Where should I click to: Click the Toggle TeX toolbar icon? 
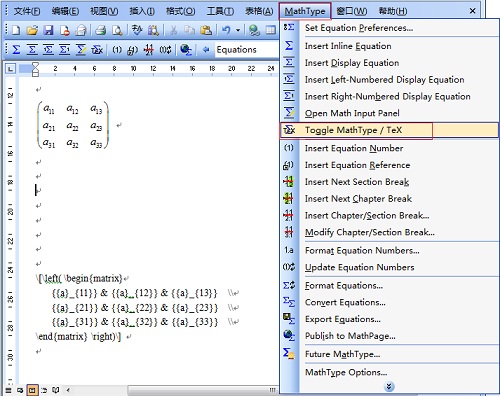pyautogui.click(x=97, y=50)
